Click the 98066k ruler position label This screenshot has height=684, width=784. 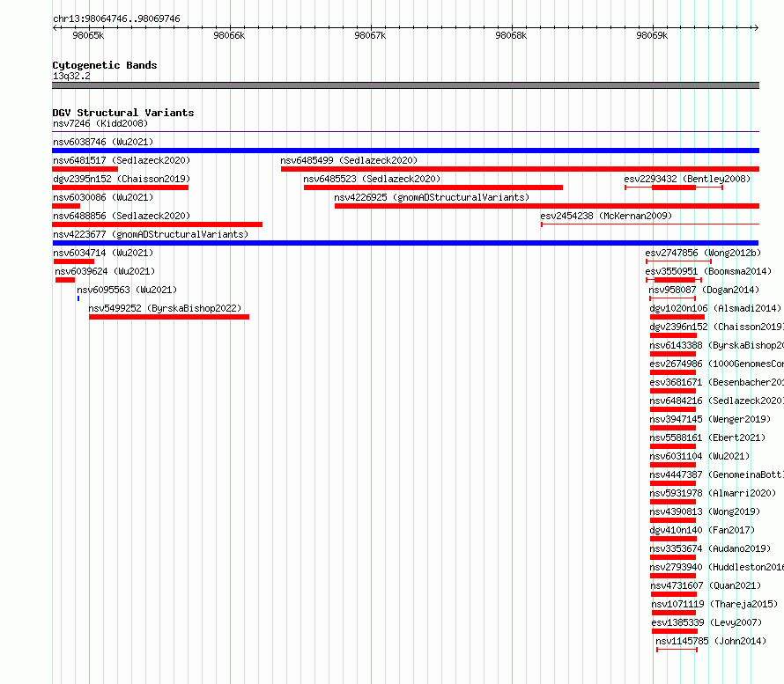[229, 35]
